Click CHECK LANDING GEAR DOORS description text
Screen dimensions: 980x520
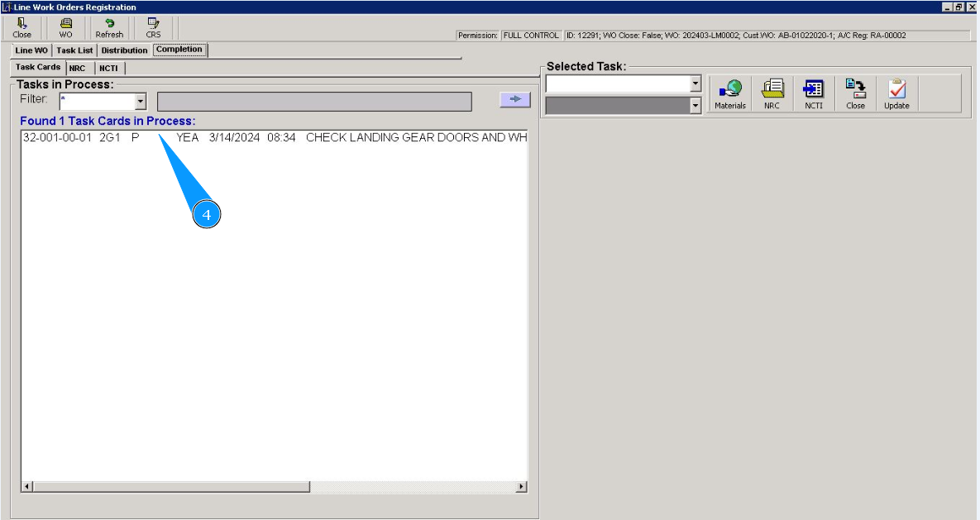pos(416,137)
